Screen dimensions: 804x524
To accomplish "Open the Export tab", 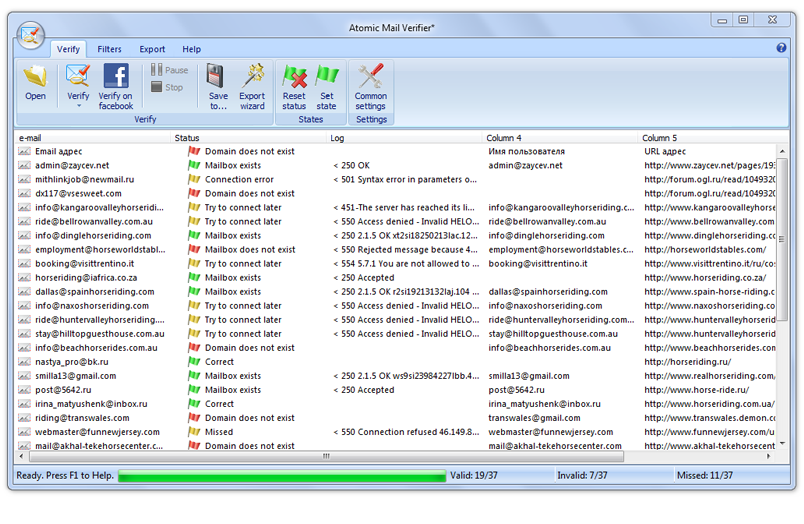I will pyautogui.click(x=152, y=49).
